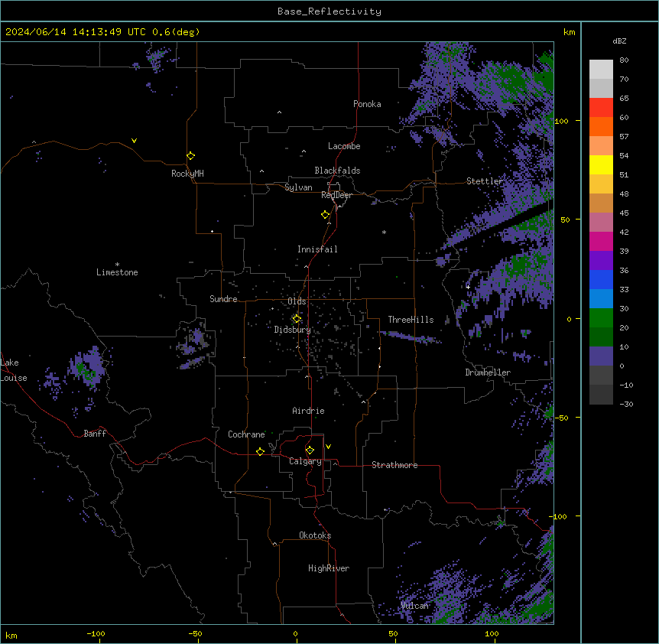Click the 65 value in dBZ legend
This screenshot has height=644, width=659.
pyautogui.click(x=624, y=99)
